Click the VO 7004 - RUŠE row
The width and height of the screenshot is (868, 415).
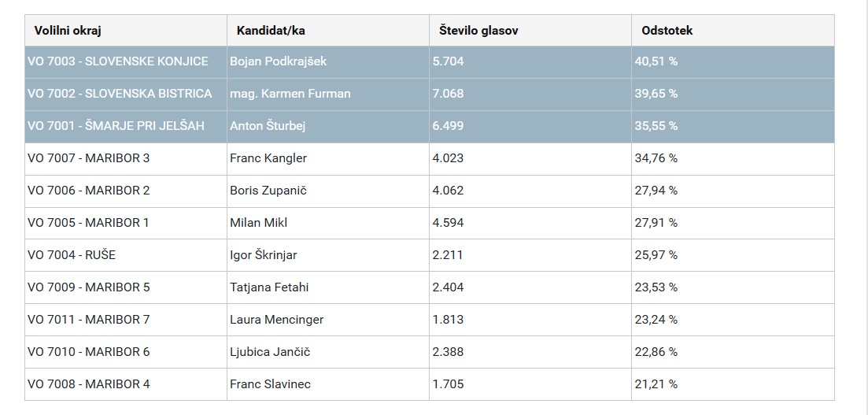(72, 255)
